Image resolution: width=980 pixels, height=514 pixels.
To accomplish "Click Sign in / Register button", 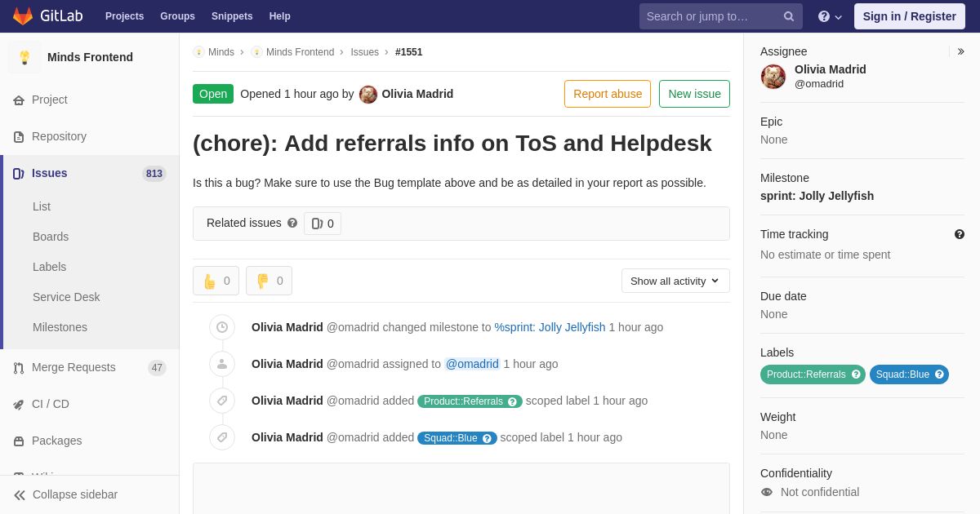I will [910, 16].
